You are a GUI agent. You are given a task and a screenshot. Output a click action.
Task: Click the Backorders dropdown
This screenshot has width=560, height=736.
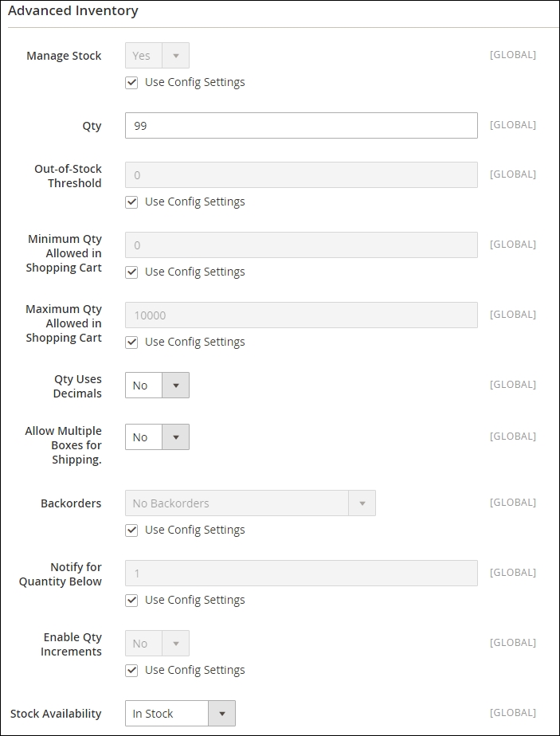pyautogui.click(x=250, y=503)
